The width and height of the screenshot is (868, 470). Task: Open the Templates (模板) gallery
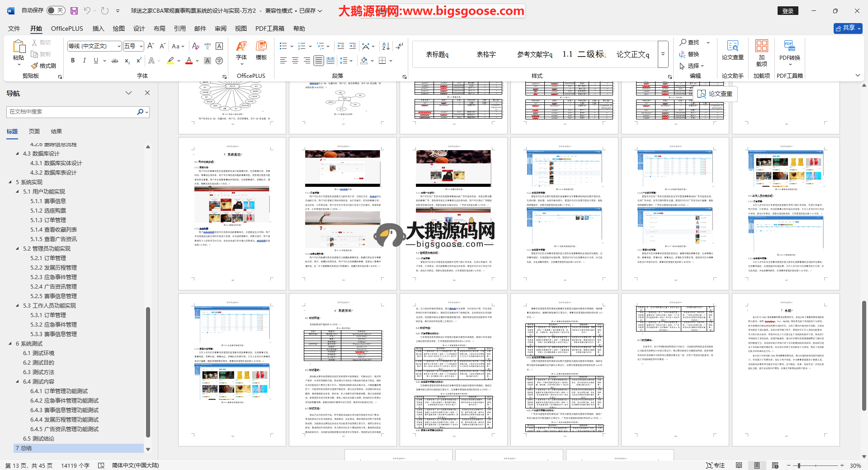tap(261, 50)
